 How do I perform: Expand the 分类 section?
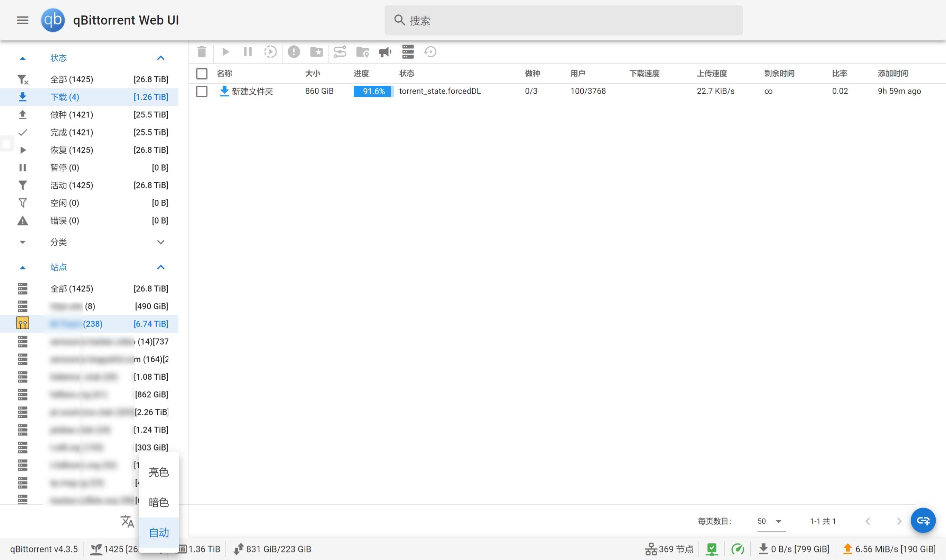(x=161, y=242)
